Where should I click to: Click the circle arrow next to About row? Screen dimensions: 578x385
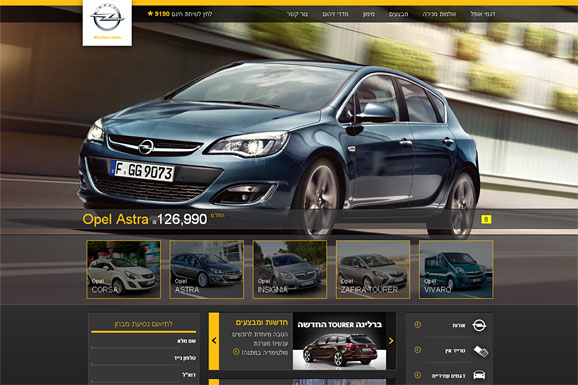(417, 325)
